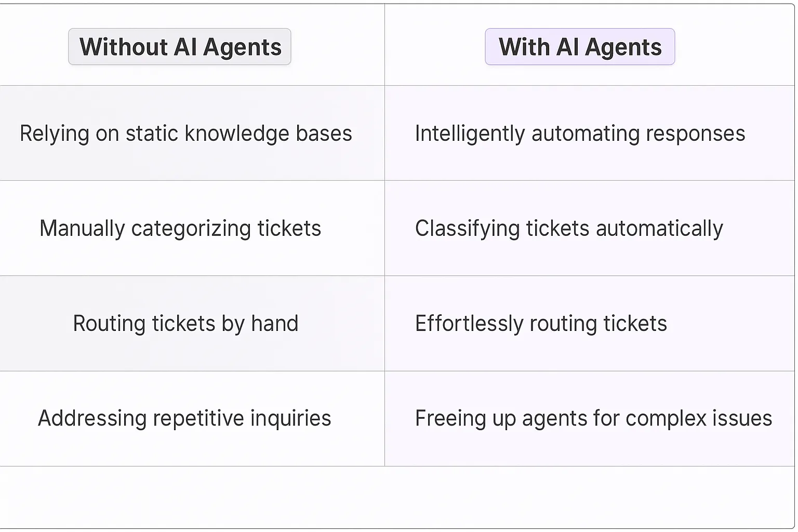Screen dimensions: 798x532
Task: Click the "Without AI Agents" header badge
Action: pyautogui.click(x=180, y=47)
